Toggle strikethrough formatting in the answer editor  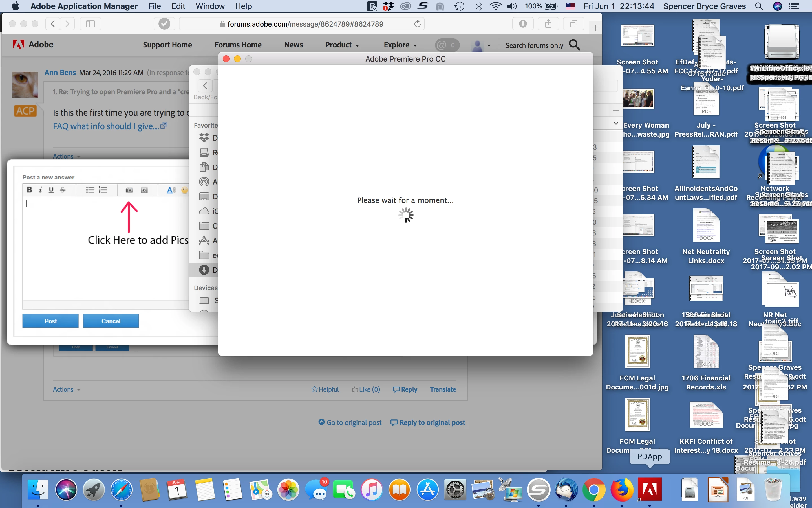(62, 190)
